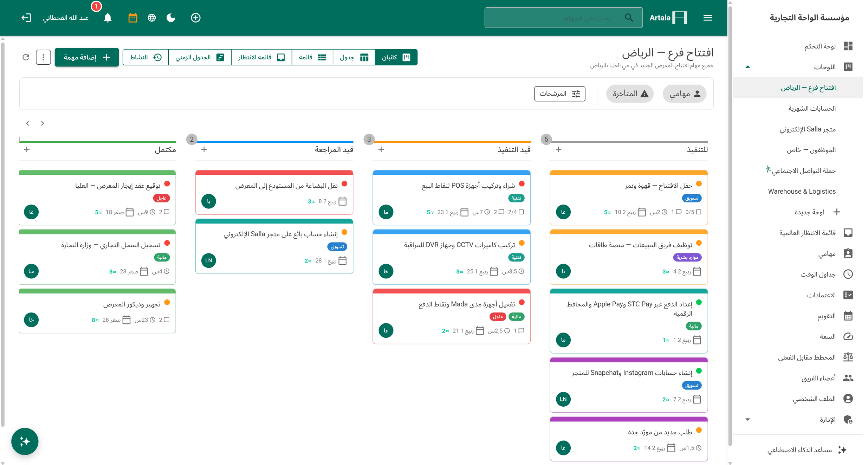The width and height of the screenshot is (868, 465).
Task: Open الحسابات الشهرية board
Action: [798, 108]
